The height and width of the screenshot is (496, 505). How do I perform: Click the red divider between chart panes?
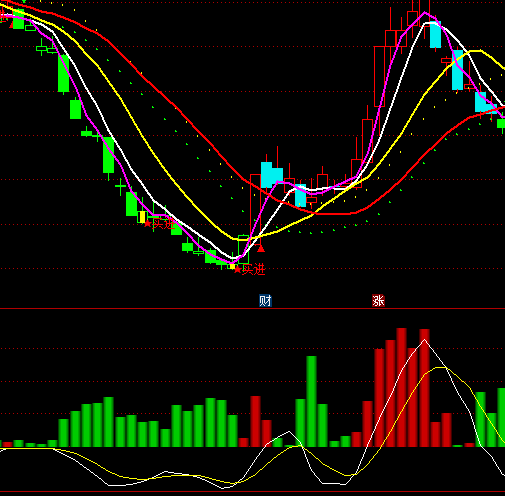click(x=252, y=309)
